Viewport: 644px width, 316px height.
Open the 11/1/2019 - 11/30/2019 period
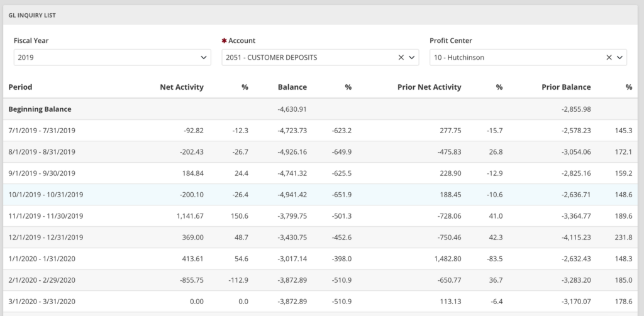(x=45, y=216)
